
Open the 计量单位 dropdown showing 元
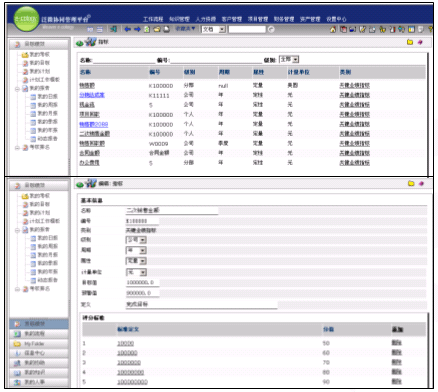pos(136,272)
